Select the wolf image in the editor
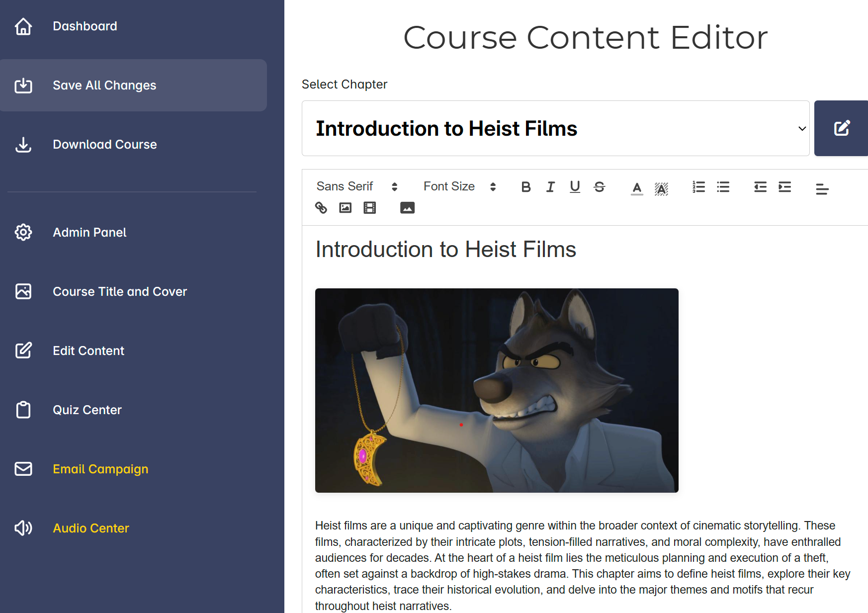This screenshot has width=868, height=613. [x=497, y=390]
